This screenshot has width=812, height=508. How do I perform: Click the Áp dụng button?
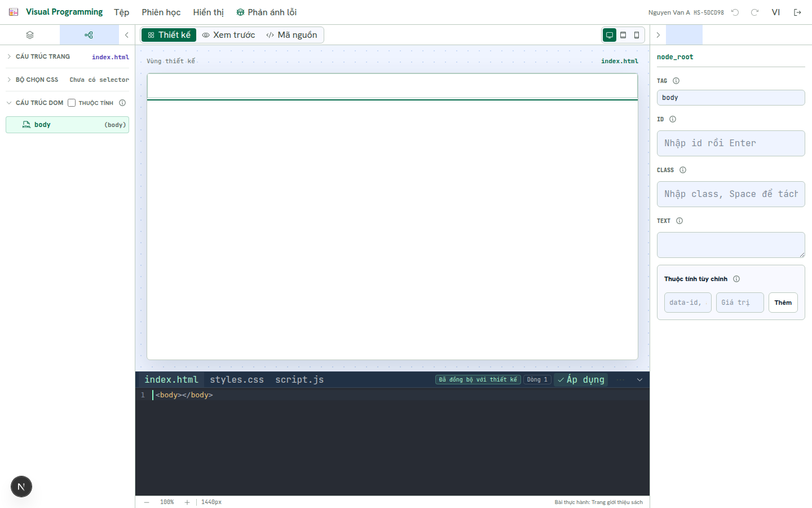click(581, 380)
